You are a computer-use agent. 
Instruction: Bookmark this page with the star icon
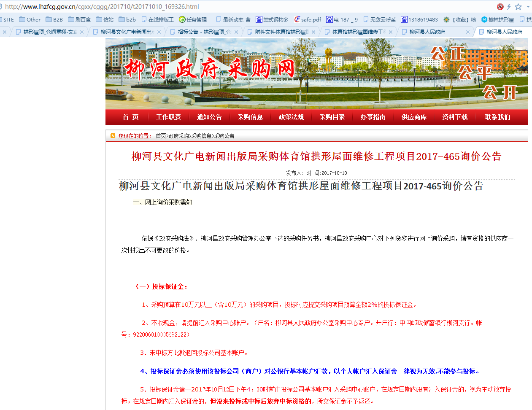click(x=518, y=7)
